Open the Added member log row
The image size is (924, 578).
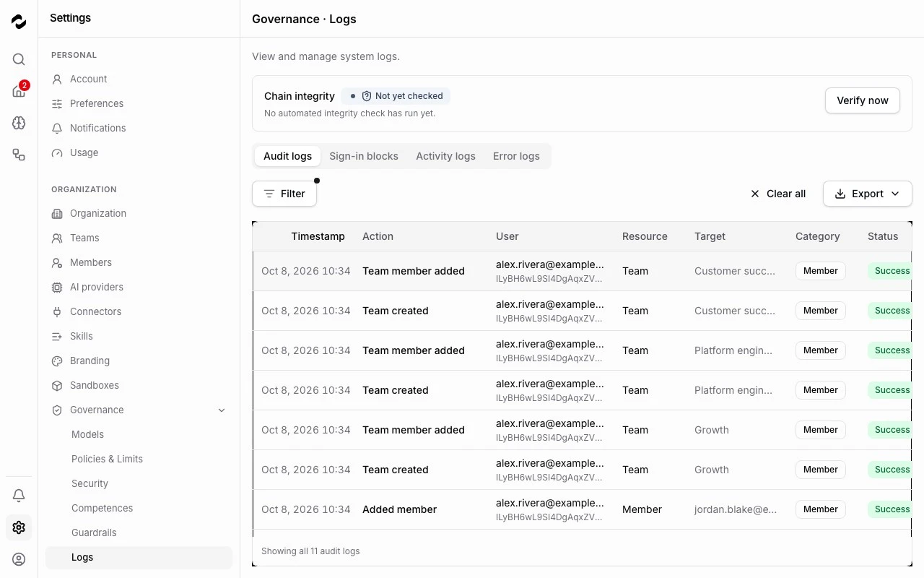coord(582,509)
